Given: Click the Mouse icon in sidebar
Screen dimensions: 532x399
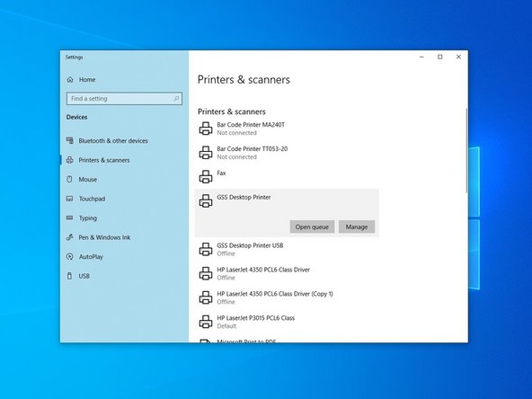Looking at the screenshot, I should tap(69, 179).
